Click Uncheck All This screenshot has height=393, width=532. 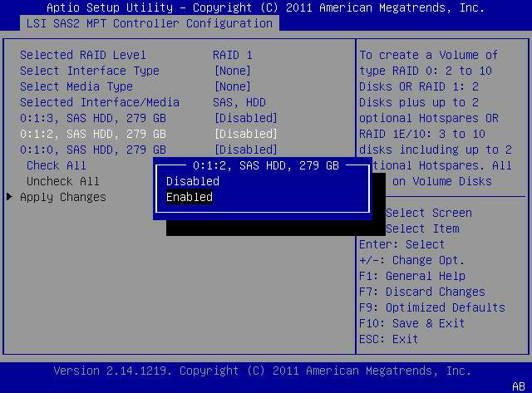coord(63,181)
